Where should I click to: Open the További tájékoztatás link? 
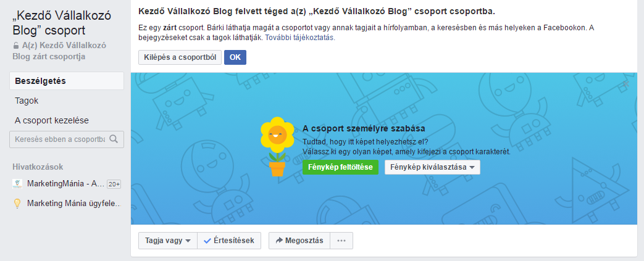(300, 38)
